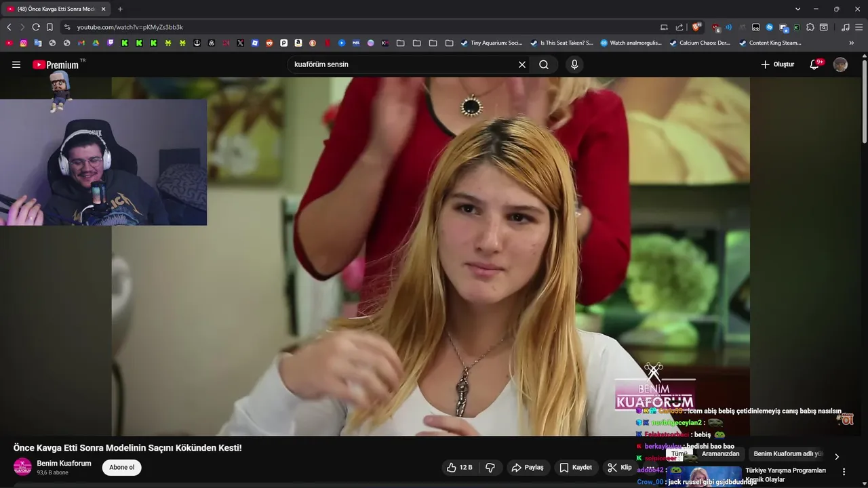This screenshot has width=868, height=488.
Task: Open 'Tiny Aquarium' bookmark
Action: (491, 43)
